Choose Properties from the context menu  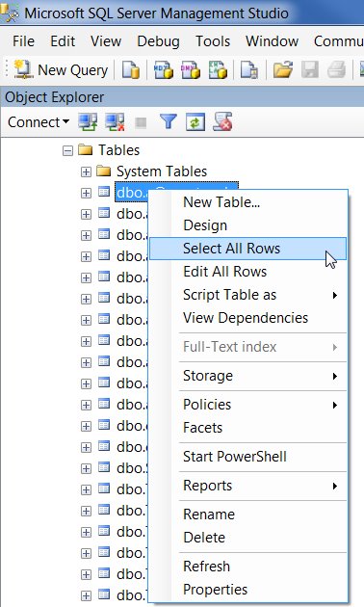point(247,590)
